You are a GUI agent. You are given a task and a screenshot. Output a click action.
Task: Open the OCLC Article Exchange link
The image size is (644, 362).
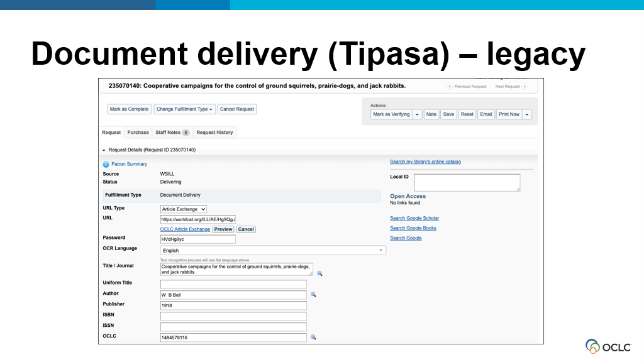pyautogui.click(x=185, y=229)
